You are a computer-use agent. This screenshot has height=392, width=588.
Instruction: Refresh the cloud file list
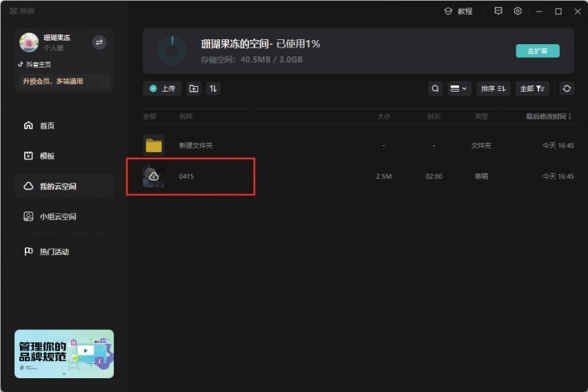(567, 89)
